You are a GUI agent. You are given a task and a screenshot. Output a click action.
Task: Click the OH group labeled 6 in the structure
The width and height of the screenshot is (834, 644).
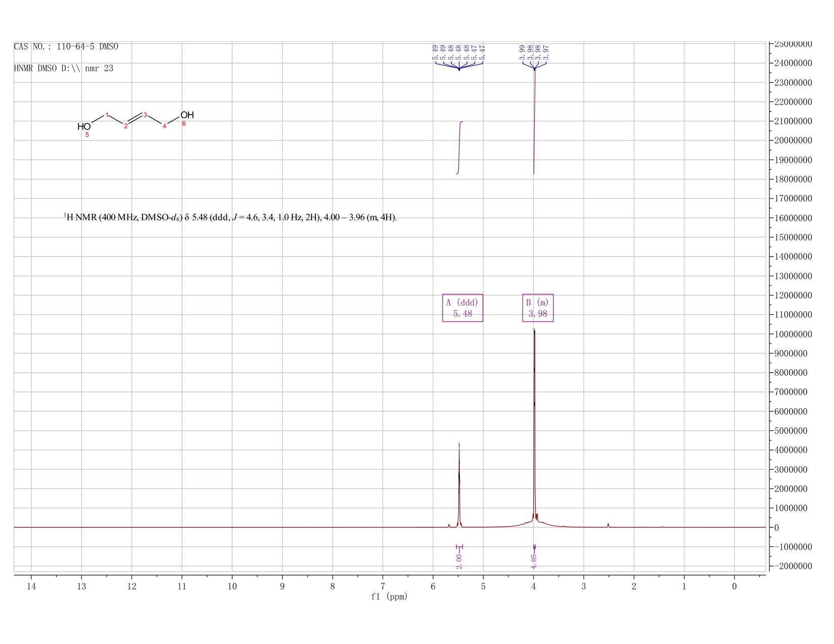click(187, 115)
